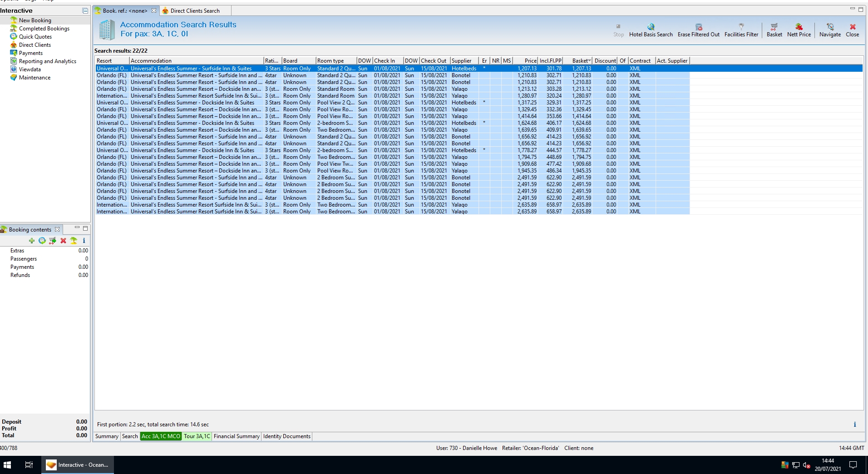Click the Navigate compass button
868x474 pixels.
click(x=830, y=30)
